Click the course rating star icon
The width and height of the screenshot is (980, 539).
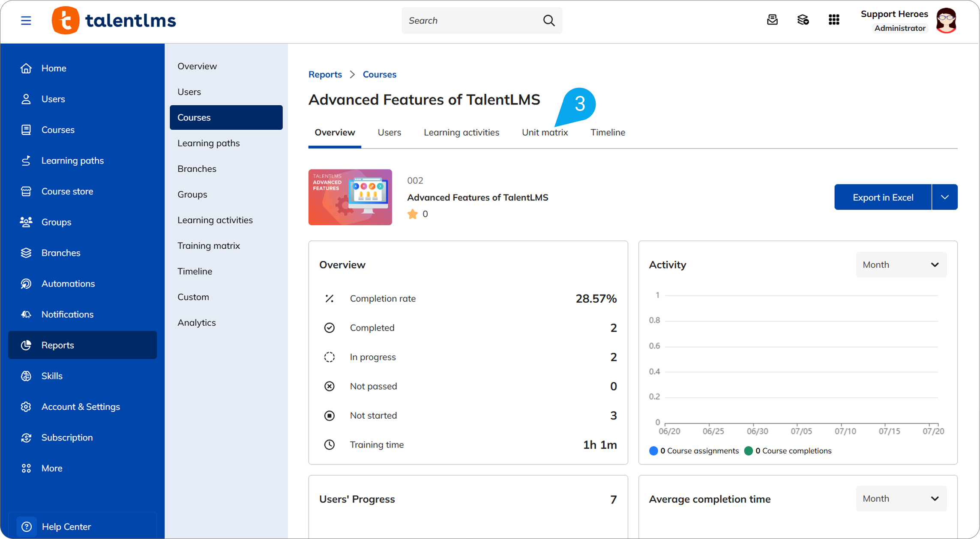(x=413, y=214)
